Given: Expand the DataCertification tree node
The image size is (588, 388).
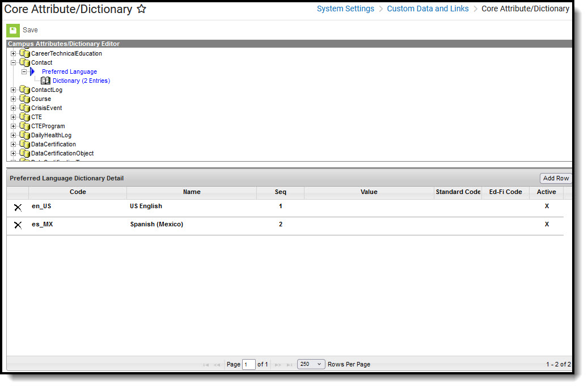Looking at the screenshot, I should [14, 145].
